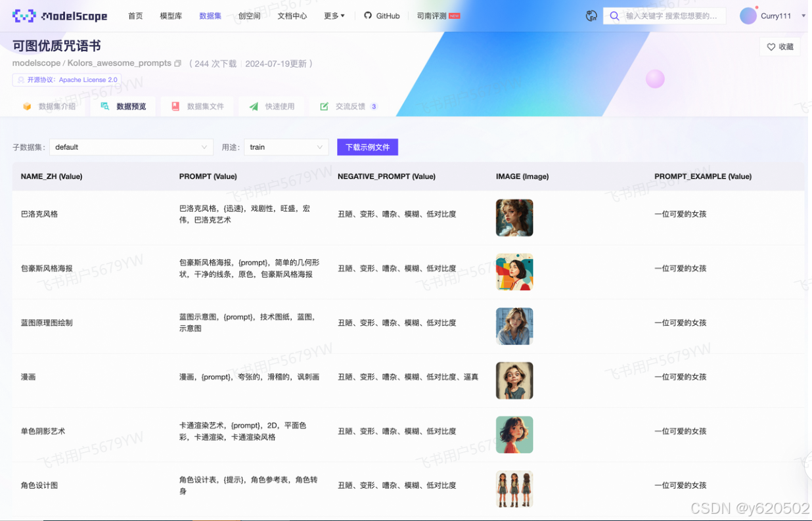Click the 巴洛克风格 image thumbnail

pos(514,217)
